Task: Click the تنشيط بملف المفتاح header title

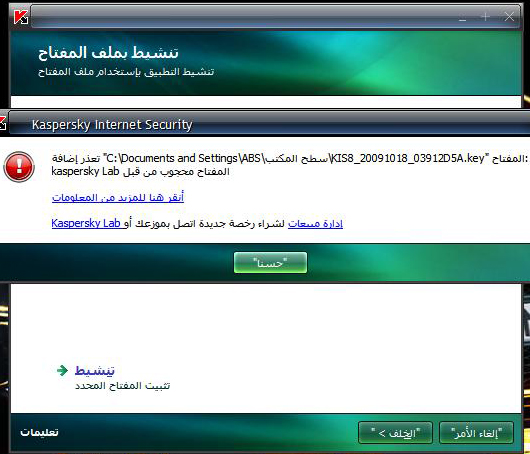Action: pos(108,53)
